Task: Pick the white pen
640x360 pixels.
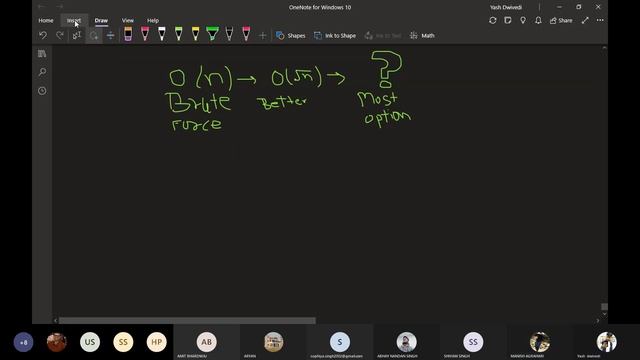Action: click(162, 34)
